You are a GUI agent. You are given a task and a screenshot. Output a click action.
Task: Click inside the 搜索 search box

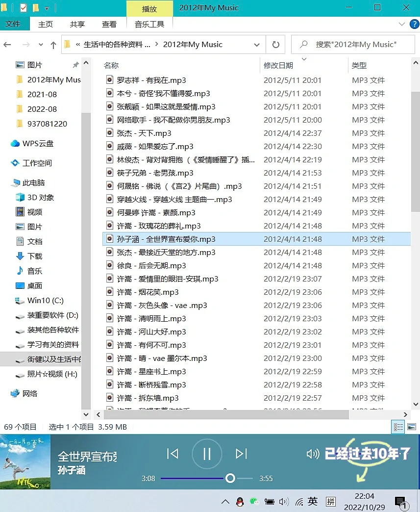tap(353, 44)
